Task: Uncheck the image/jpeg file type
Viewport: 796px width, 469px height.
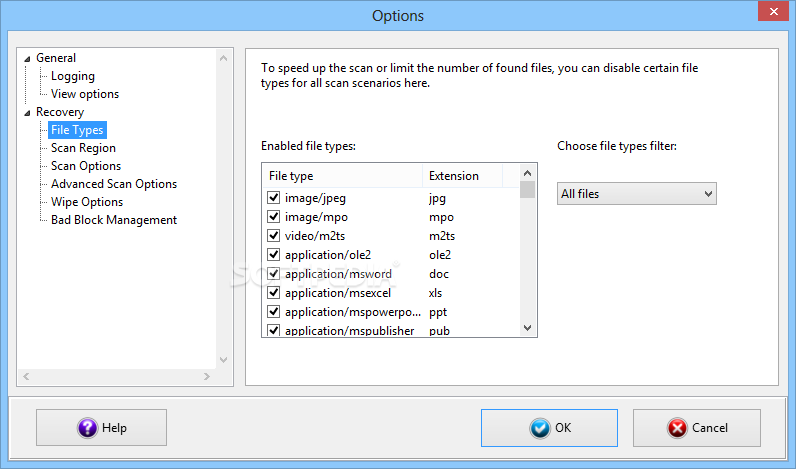Action: tap(274, 197)
